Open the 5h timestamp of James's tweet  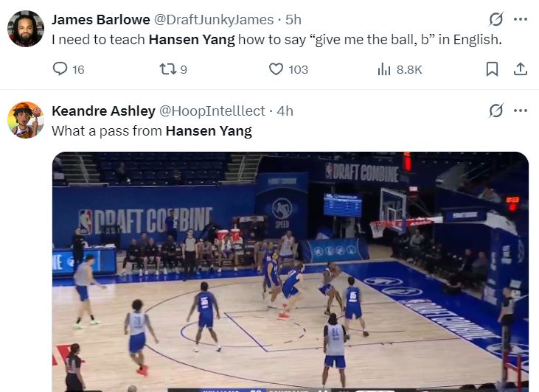pos(293,20)
